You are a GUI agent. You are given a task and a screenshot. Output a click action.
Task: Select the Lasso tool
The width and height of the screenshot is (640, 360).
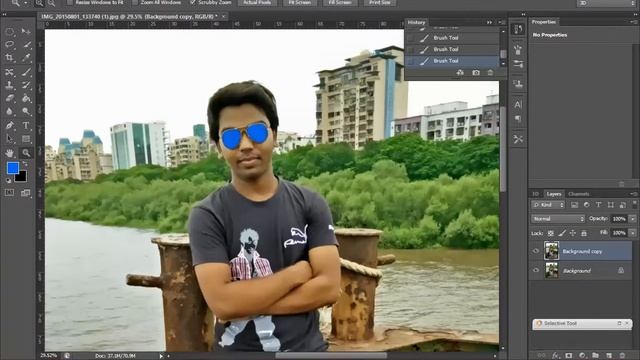coord(9,44)
